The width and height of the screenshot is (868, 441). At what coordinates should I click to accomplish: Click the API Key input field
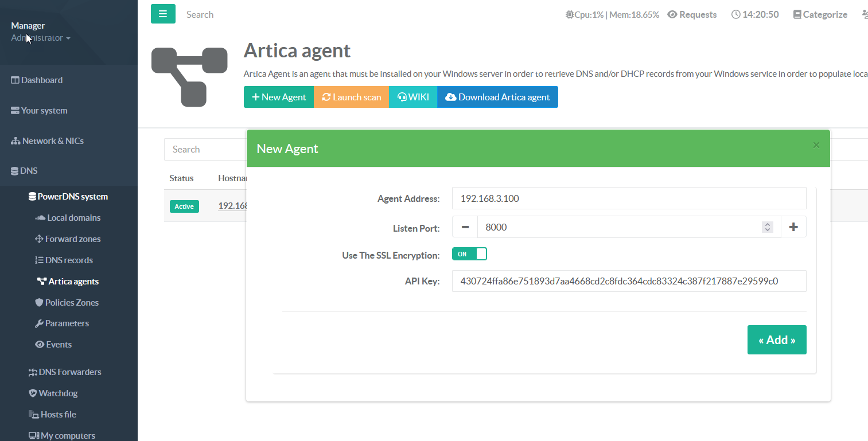629,281
